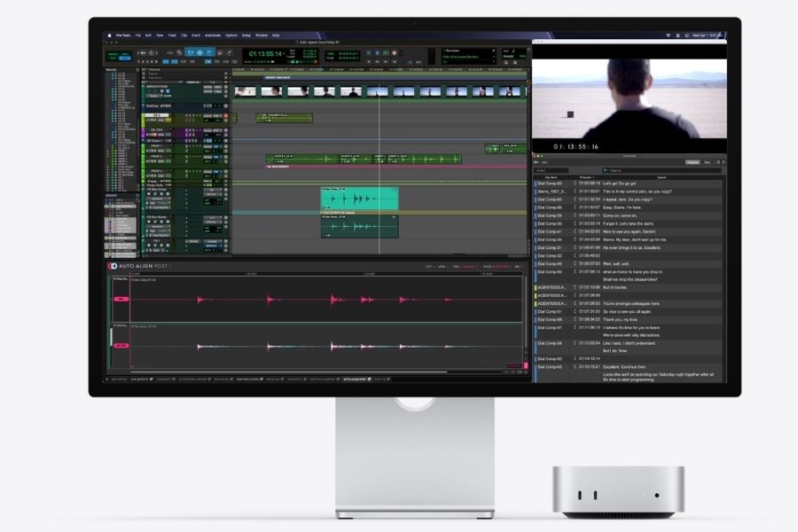Enable Shuffle edit mode

tap(113, 54)
